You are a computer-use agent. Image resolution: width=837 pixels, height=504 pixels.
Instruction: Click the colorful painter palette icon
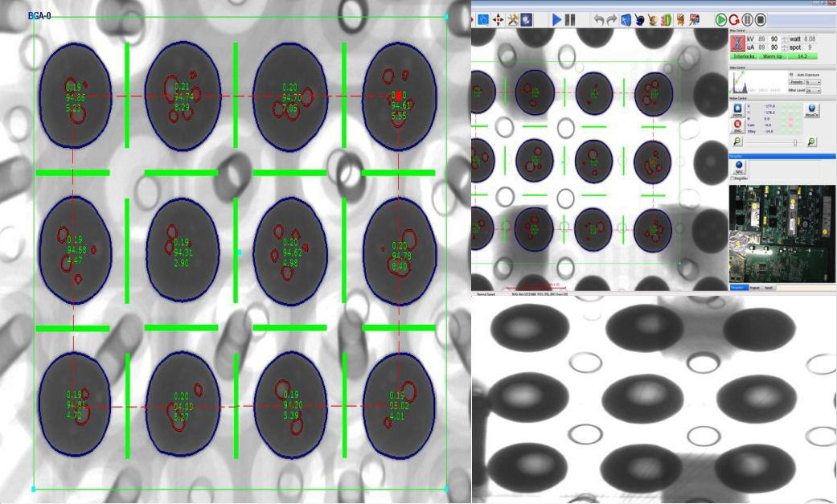point(652,20)
